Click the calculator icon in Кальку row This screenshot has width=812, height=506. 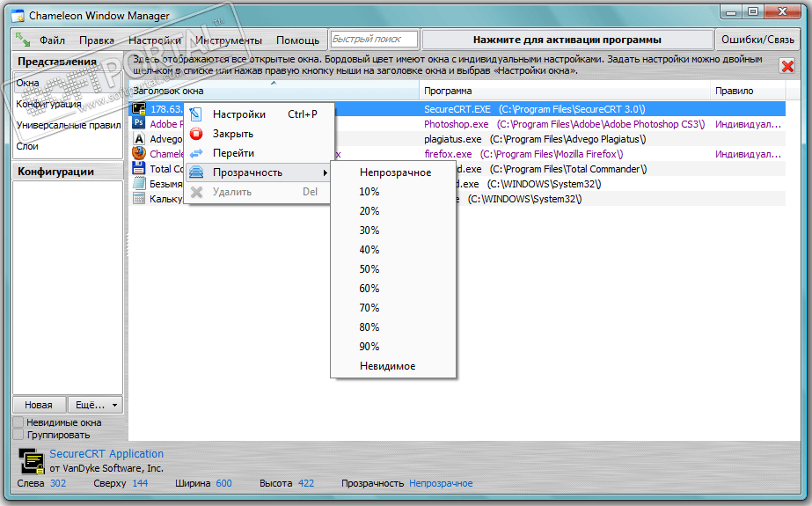(x=139, y=198)
